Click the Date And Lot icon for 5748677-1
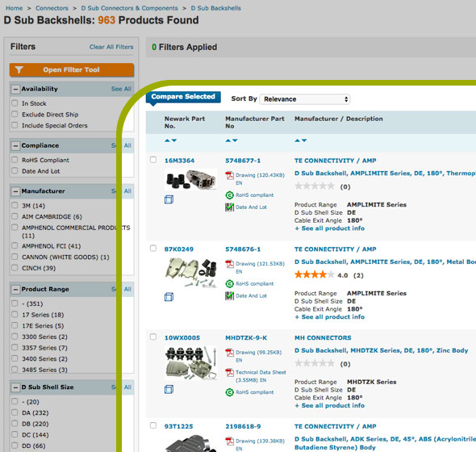 click(229, 207)
